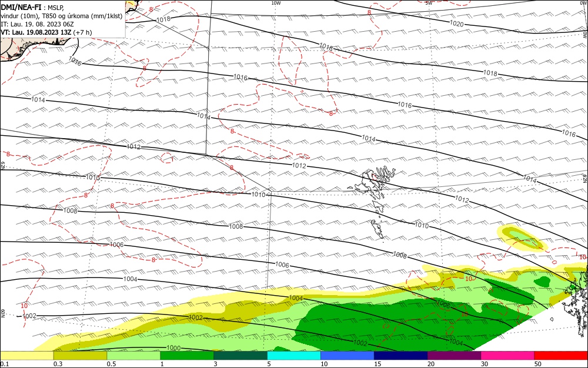Click the pink 30–50 legend swatch
The image size is (588, 368).
(508, 356)
